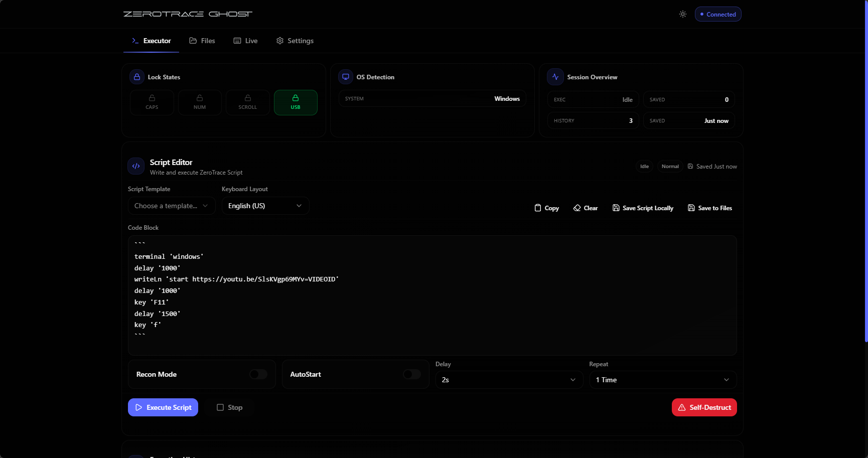
Task: Trigger the Self-Destruct button
Action: pos(704,407)
